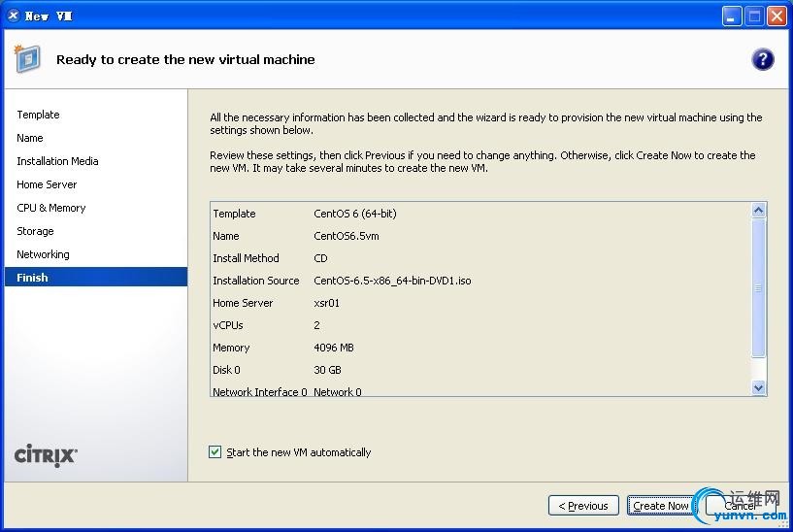Click the settings list scroll up arrow
The height and width of the screenshot is (532, 793).
tap(758, 210)
